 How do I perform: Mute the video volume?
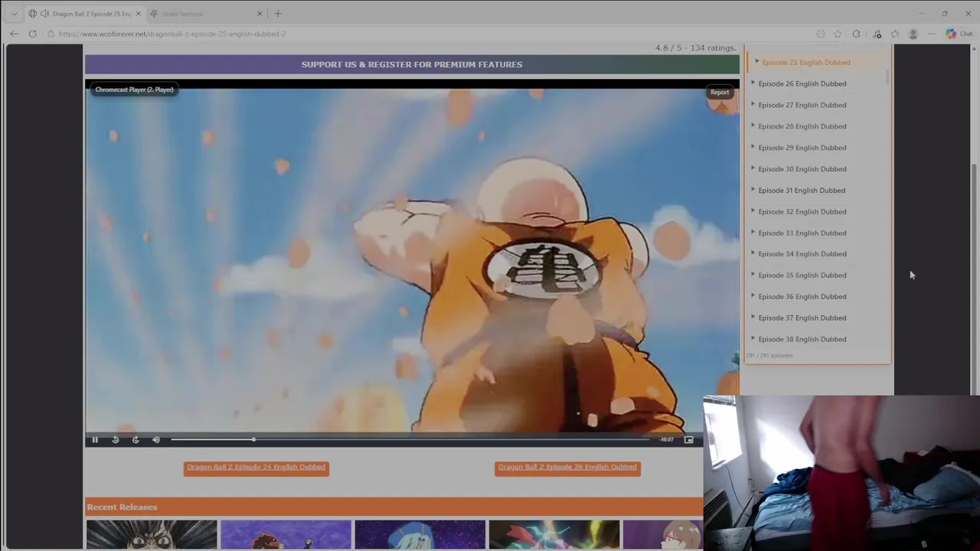[156, 439]
